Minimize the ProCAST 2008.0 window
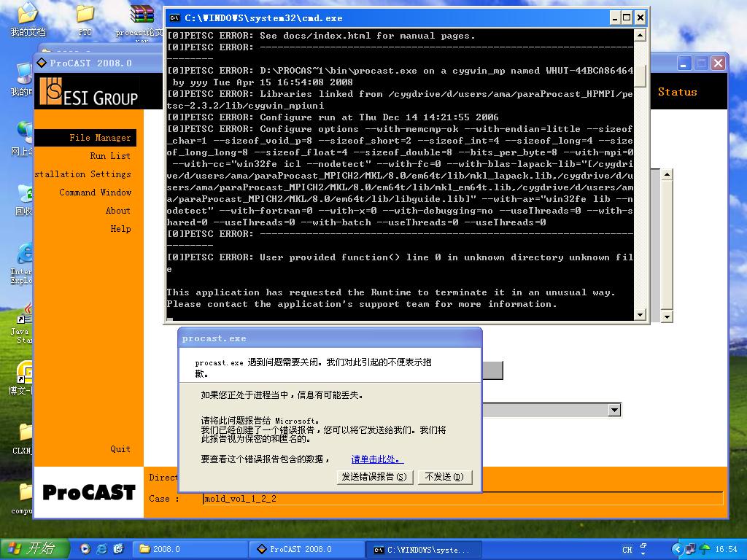Screen dimensions: 747x560 tap(684, 63)
